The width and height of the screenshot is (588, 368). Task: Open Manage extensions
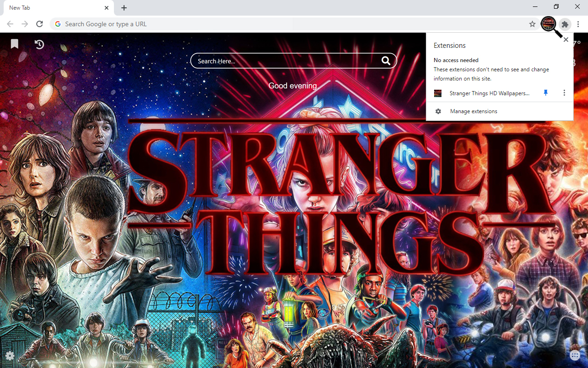[x=499, y=111]
